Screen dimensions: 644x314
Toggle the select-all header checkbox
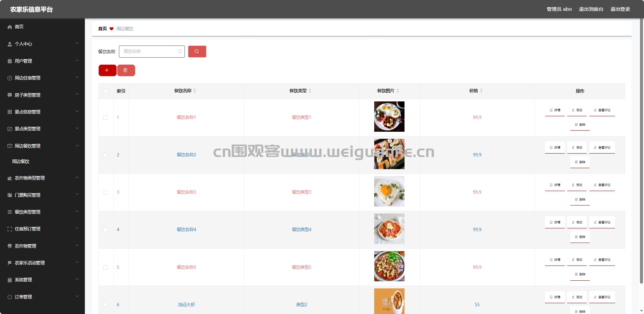(x=106, y=91)
